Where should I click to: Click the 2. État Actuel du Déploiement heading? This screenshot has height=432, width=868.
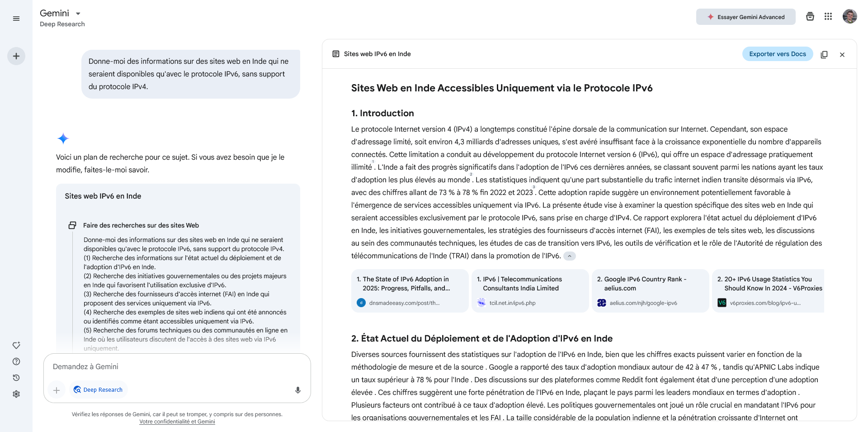point(482,338)
